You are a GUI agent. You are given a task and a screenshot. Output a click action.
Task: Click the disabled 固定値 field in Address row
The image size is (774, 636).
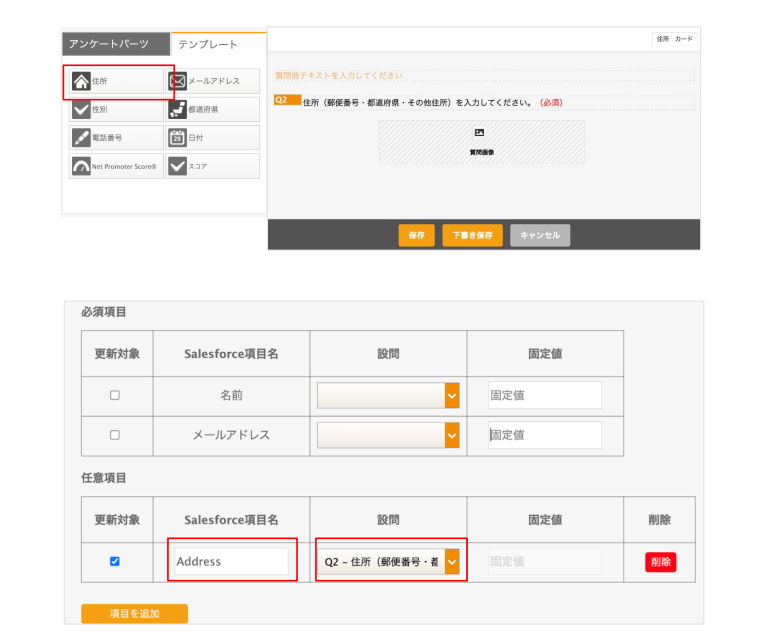(545, 561)
